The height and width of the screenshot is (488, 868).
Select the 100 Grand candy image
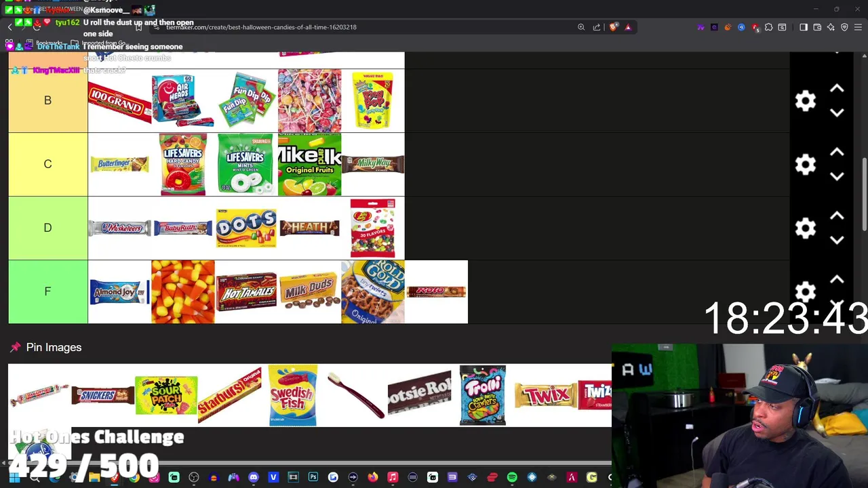click(119, 101)
